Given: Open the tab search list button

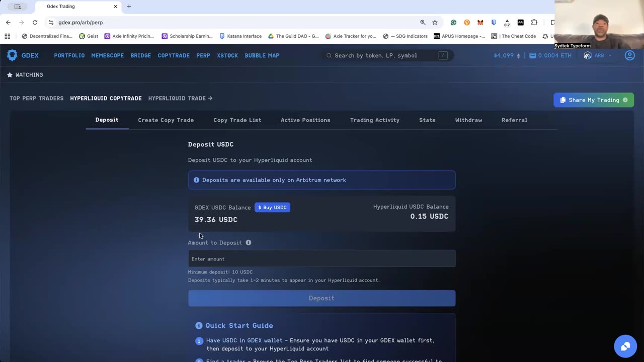Looking at the screenshot, I should (18, 7).
